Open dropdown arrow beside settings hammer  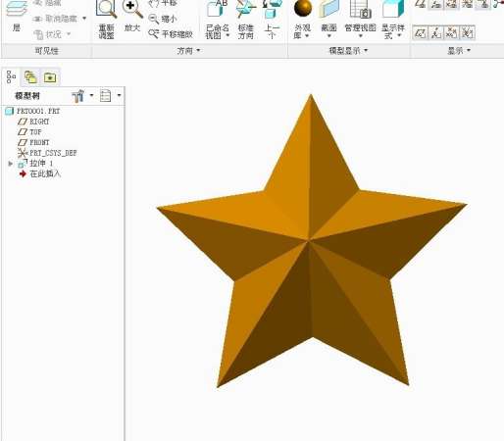click(x=91, y=95)
